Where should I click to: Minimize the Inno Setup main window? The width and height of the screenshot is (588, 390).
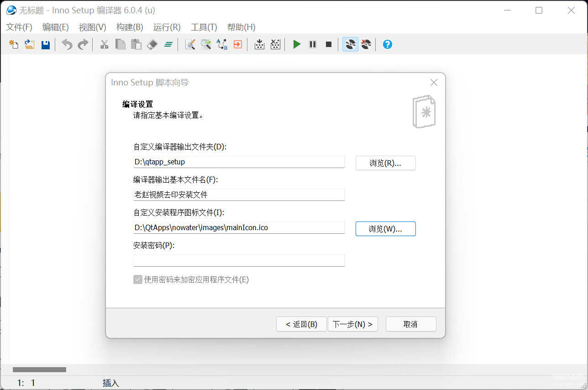[x=507, y=10]
